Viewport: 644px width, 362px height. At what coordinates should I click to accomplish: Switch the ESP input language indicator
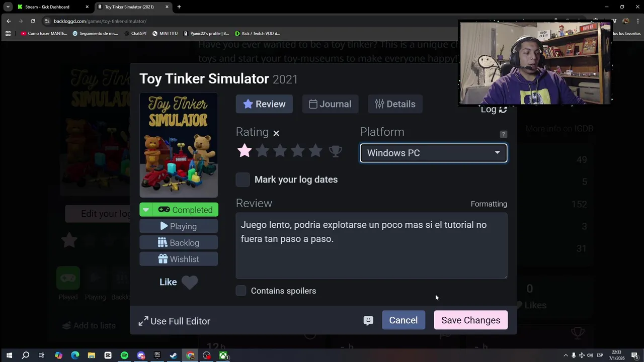[x=600, y=355]
